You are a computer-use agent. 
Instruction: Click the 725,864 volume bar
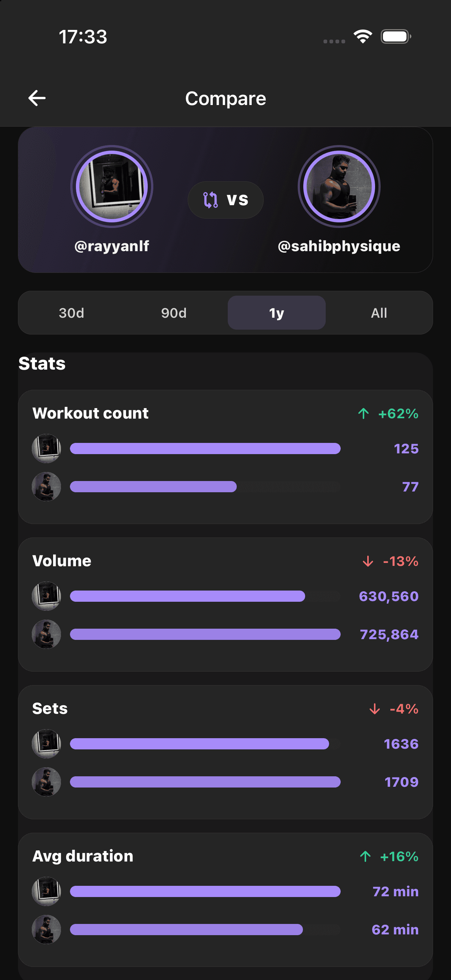click(205, 634)
